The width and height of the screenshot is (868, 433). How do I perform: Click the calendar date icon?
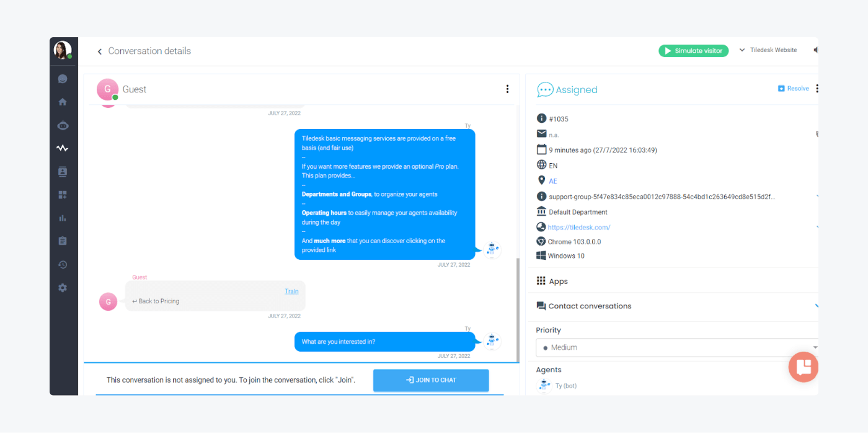pos(541,150)
